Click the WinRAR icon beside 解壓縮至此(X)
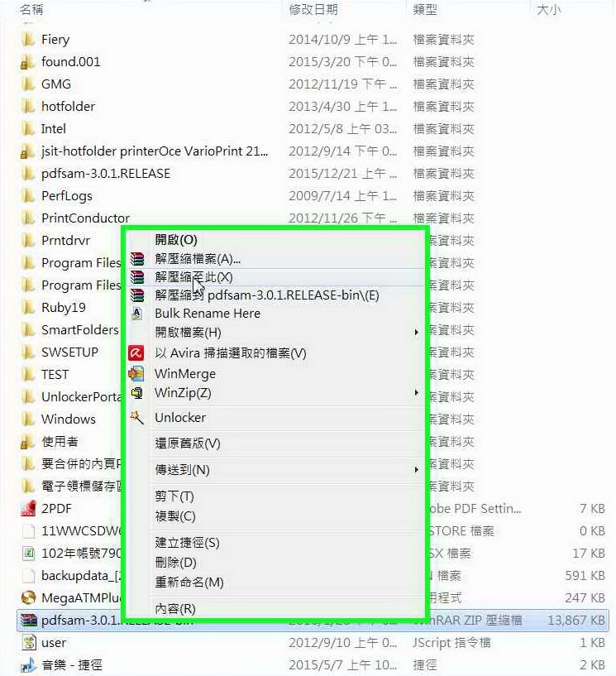616x676 pixels. (137, 277)
